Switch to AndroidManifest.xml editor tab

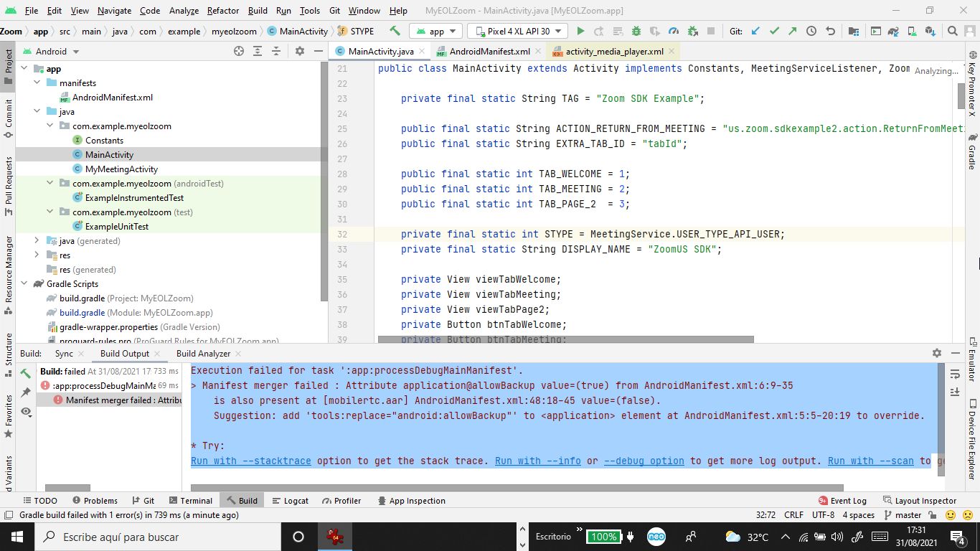(489, 51)
